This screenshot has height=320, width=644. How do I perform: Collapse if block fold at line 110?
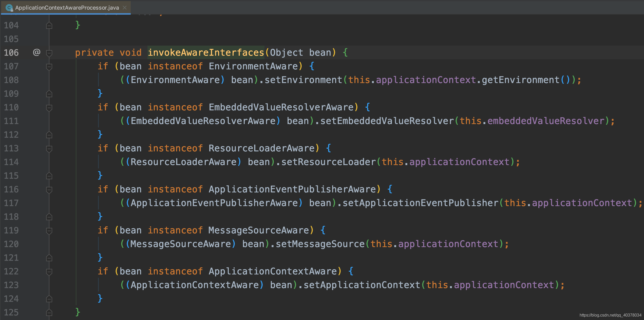tap(49, 108)
